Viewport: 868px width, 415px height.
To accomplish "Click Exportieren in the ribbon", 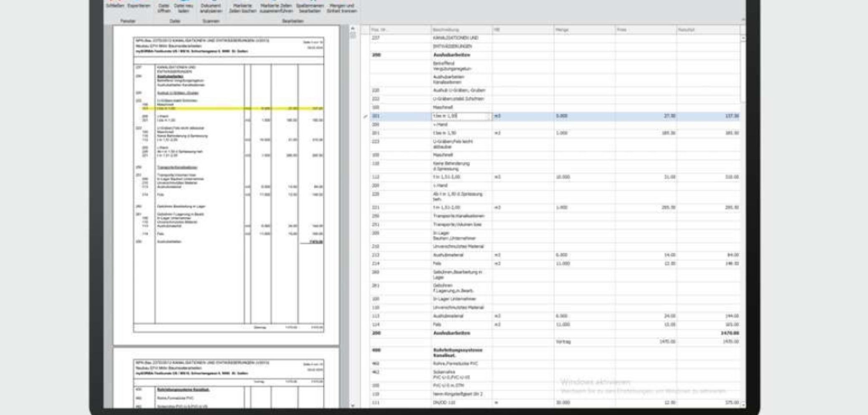I will 139,6.
